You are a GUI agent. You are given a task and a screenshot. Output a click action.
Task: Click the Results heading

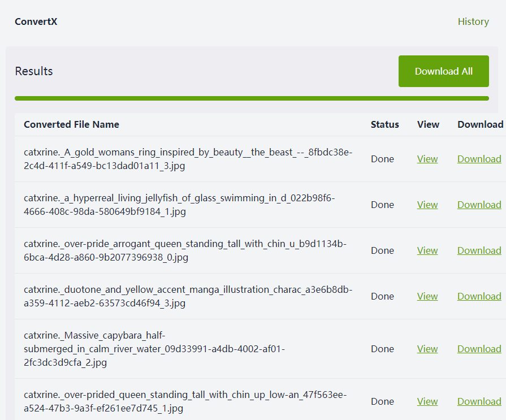34,71
